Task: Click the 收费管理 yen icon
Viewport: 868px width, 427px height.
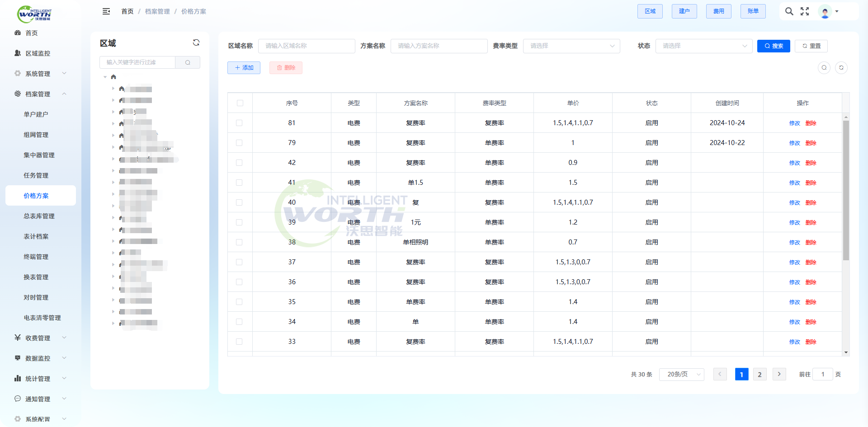Action: point(18,338)
